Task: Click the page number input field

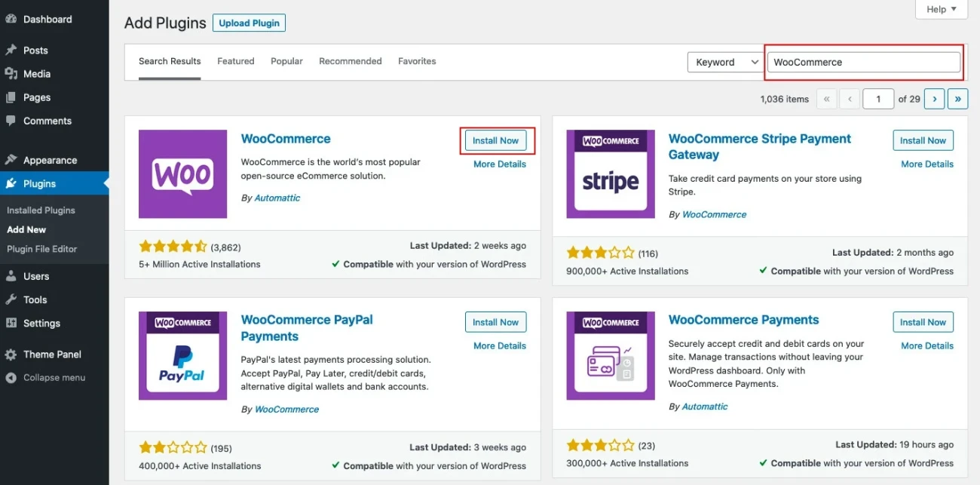Action: click(877, 98)
